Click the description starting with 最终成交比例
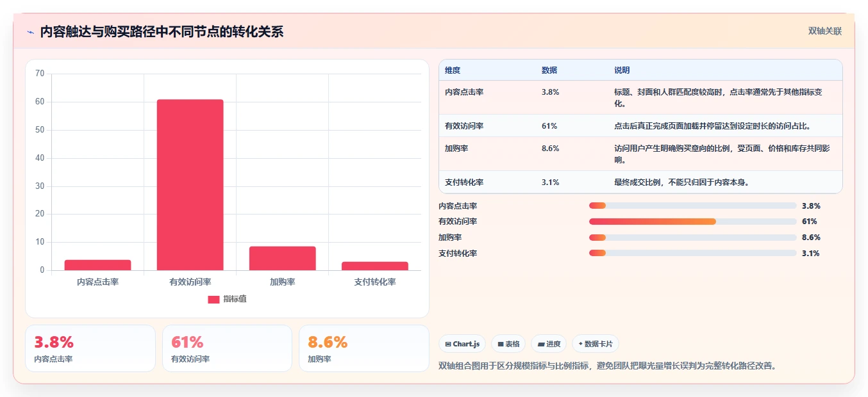 point(681,182)
